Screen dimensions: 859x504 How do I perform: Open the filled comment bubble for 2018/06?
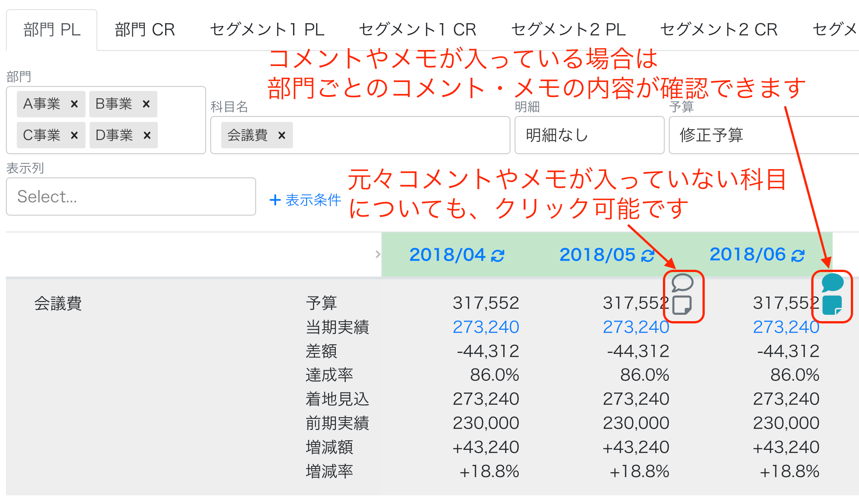click(832, 282)
